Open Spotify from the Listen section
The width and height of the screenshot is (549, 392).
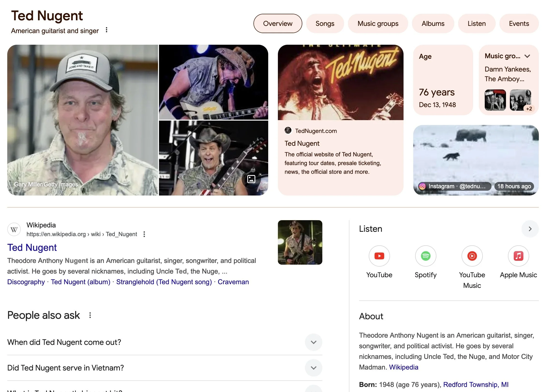[426, 256]
